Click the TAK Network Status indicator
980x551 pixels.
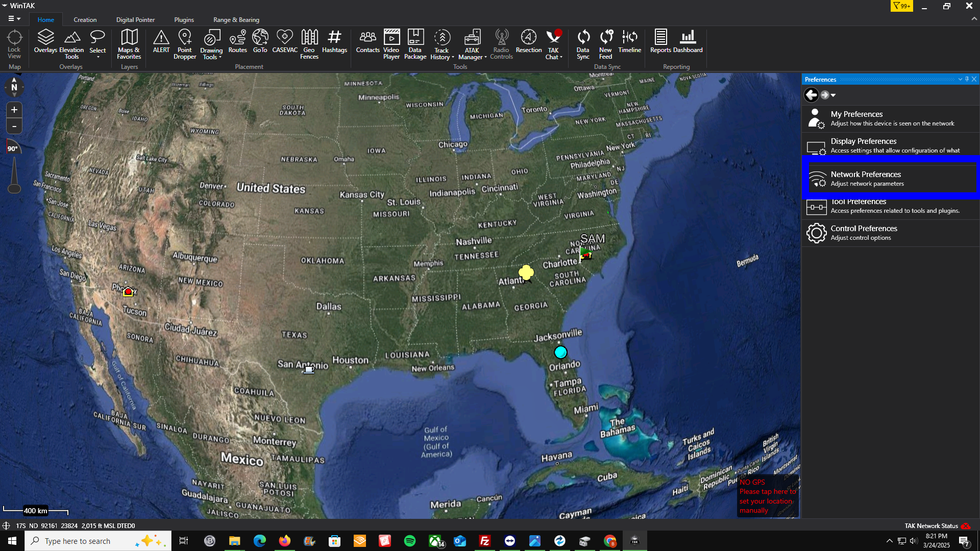937,526
